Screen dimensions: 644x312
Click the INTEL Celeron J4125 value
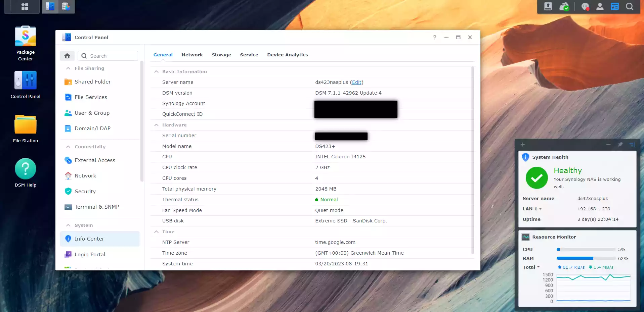coord(340,157)
